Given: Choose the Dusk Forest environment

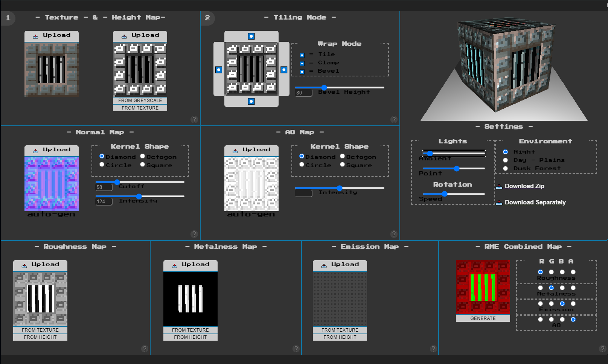Looking at the screenshot, I should [x=505, y=168].
